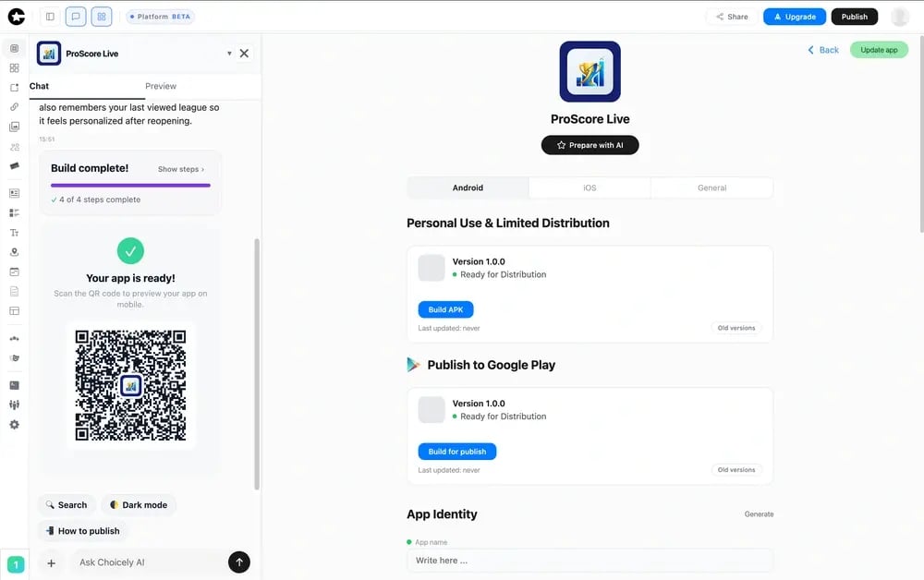Viewport: 924px width, 580px height.
Task: Click the document page icon in sidebar
Action: (x=14, y=291)
